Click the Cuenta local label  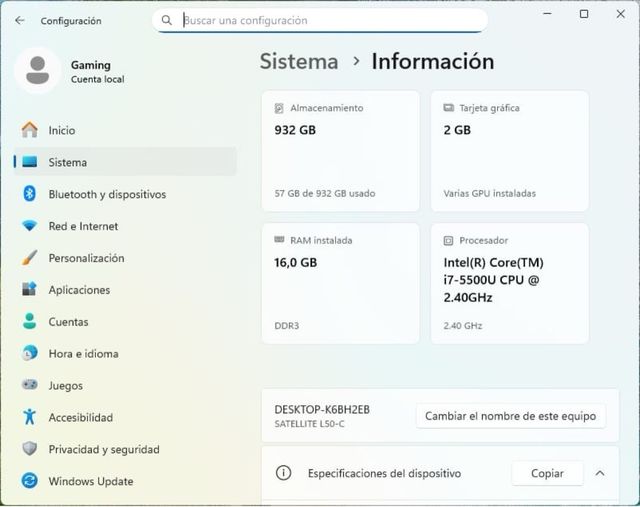[98, 79]
